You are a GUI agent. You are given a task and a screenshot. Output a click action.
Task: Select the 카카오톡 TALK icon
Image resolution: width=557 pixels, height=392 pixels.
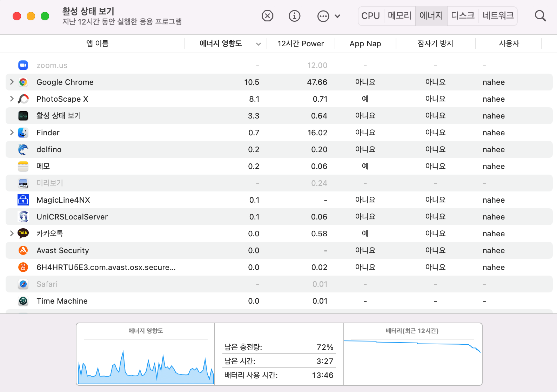(x=23, y=234)
